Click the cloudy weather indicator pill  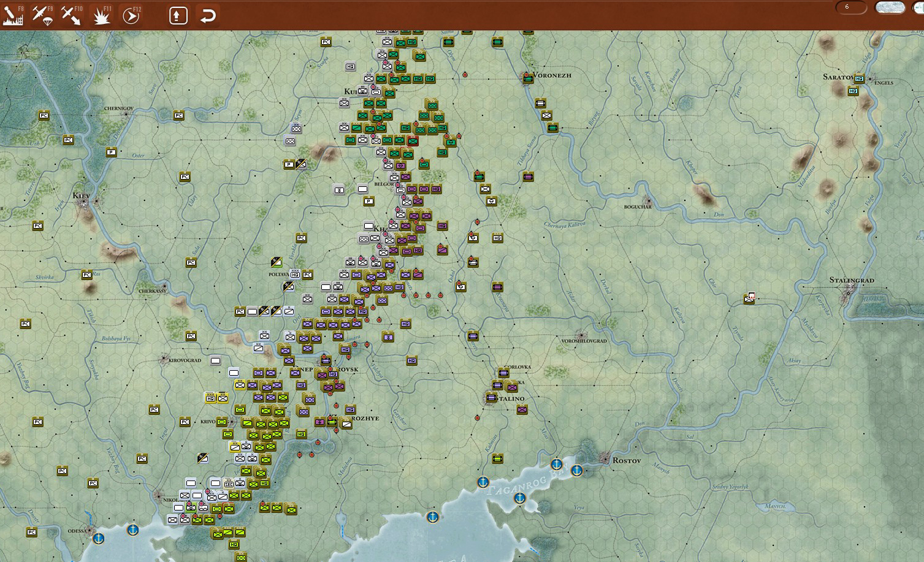890,7
